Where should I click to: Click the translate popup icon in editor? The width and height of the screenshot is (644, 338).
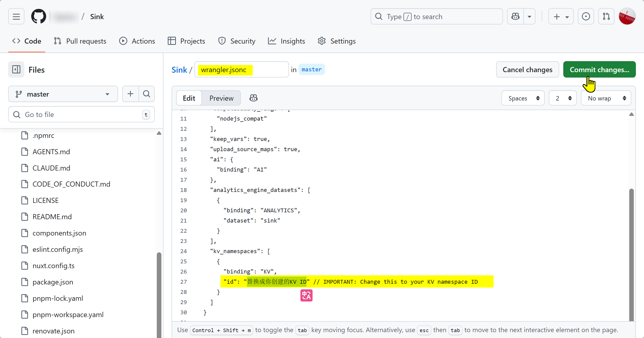306,295
